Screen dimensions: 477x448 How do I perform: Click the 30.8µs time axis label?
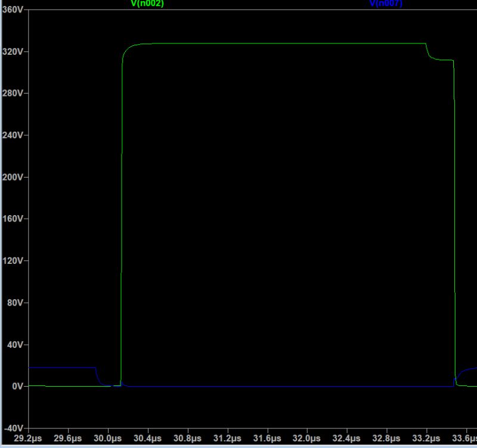187,438
